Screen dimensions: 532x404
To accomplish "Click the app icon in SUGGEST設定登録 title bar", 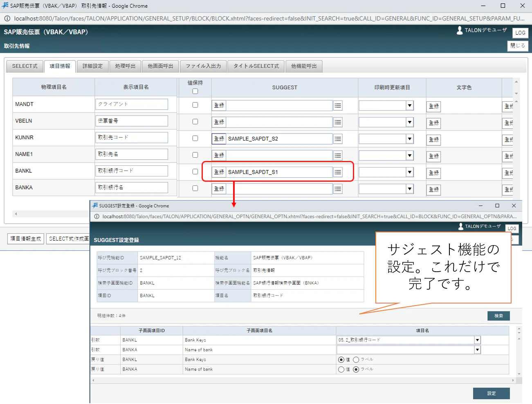I will click(x=95, y=205).
